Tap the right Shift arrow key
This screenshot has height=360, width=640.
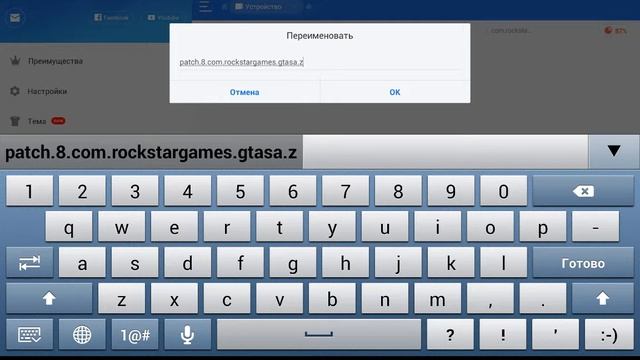(x=602, y=299)
